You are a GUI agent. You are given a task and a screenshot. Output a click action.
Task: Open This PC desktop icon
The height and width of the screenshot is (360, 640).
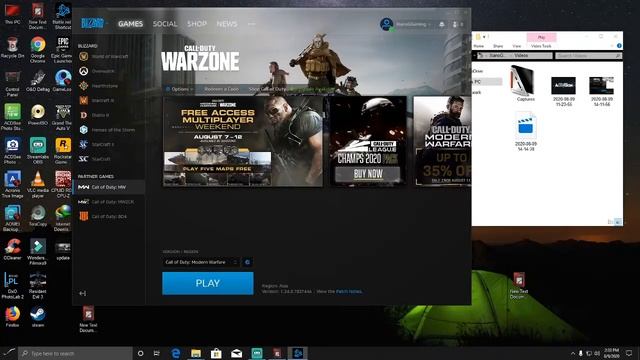click(13, 14)
